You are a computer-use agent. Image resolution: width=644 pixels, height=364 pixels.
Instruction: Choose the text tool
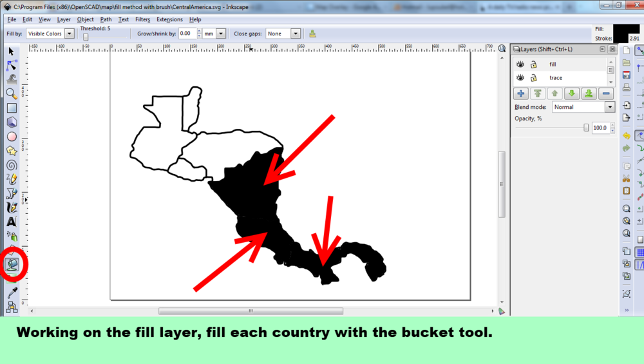(11, 222)
